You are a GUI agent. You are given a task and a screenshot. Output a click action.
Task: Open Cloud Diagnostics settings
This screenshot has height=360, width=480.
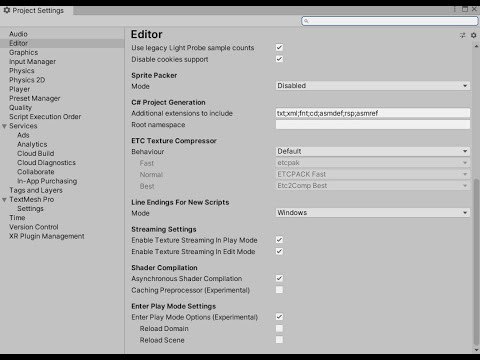point(46,163)
